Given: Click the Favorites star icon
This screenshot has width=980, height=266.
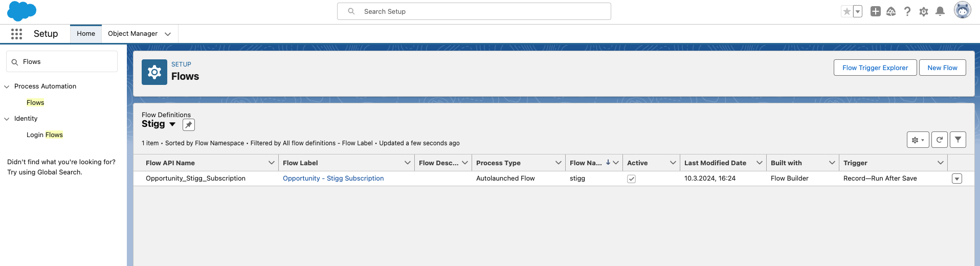Looking at the screenshot, I should (847, 11).
